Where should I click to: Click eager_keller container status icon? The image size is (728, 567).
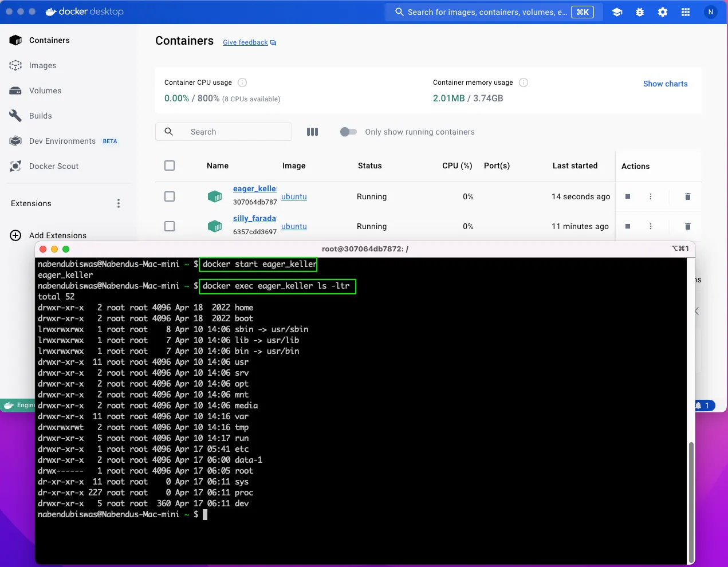[215, 196]
